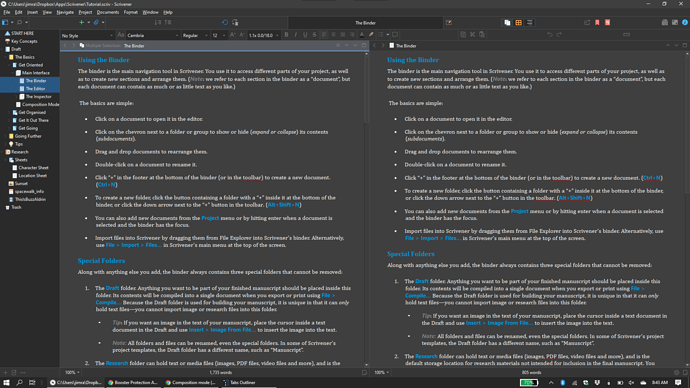The height and width of the screenshot is (388, 690).
Task: Click File > Import > Files link in right editor
Action: point(433,238)
